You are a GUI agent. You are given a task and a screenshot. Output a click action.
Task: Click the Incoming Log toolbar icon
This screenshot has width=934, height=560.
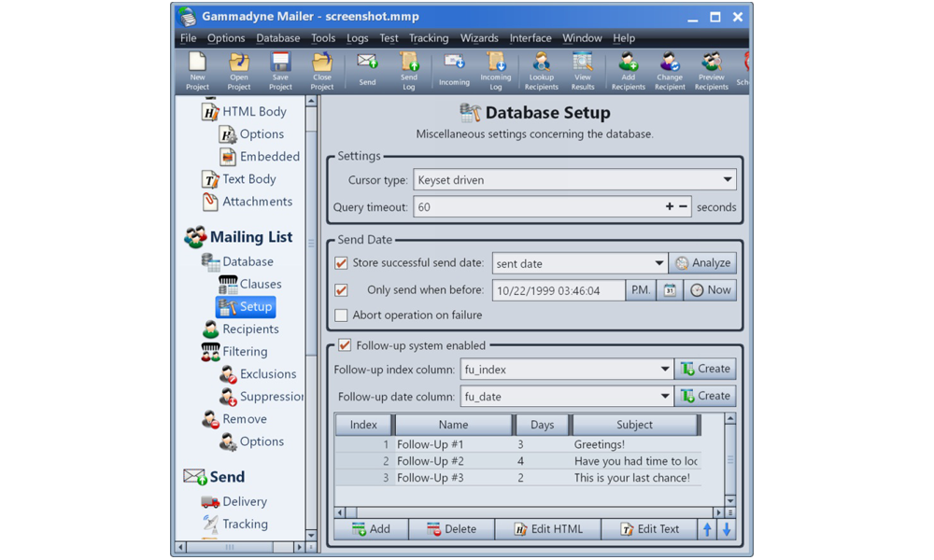pos(496,71)
